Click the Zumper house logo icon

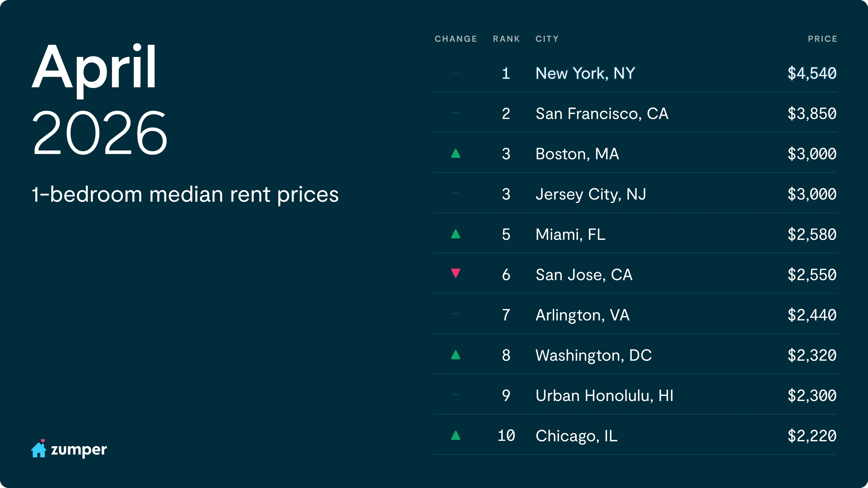coord(39,449)
